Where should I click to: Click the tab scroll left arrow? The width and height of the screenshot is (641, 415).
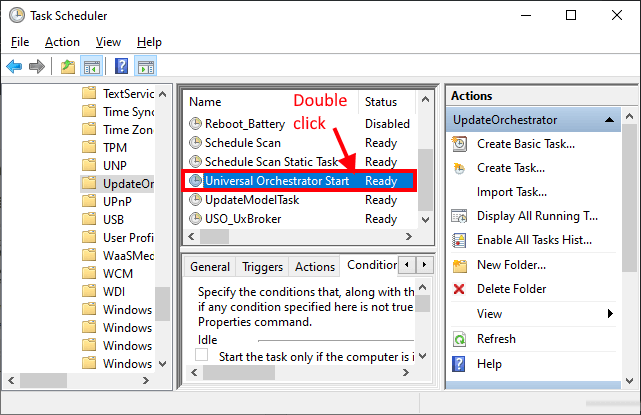coord(406,265)
